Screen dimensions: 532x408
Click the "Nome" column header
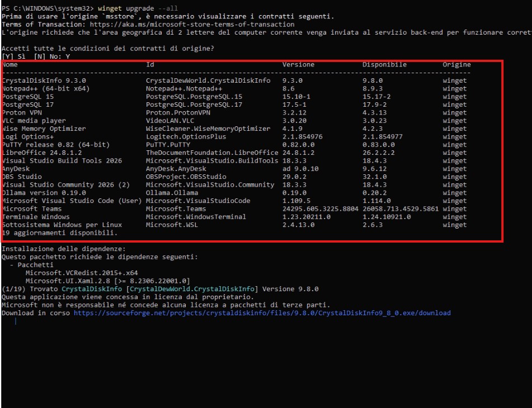click(10, 65)
